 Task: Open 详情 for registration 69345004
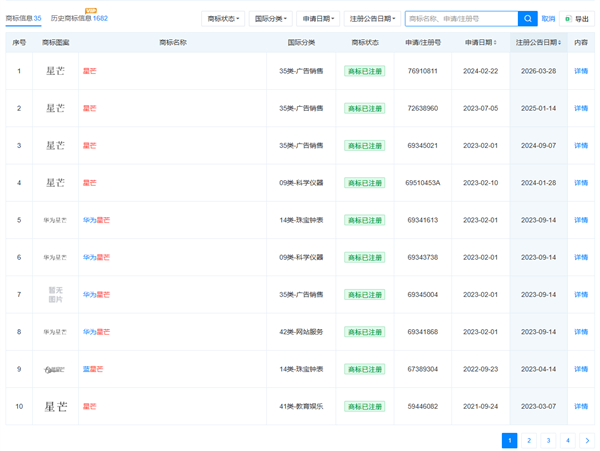(x=581, y=295)
